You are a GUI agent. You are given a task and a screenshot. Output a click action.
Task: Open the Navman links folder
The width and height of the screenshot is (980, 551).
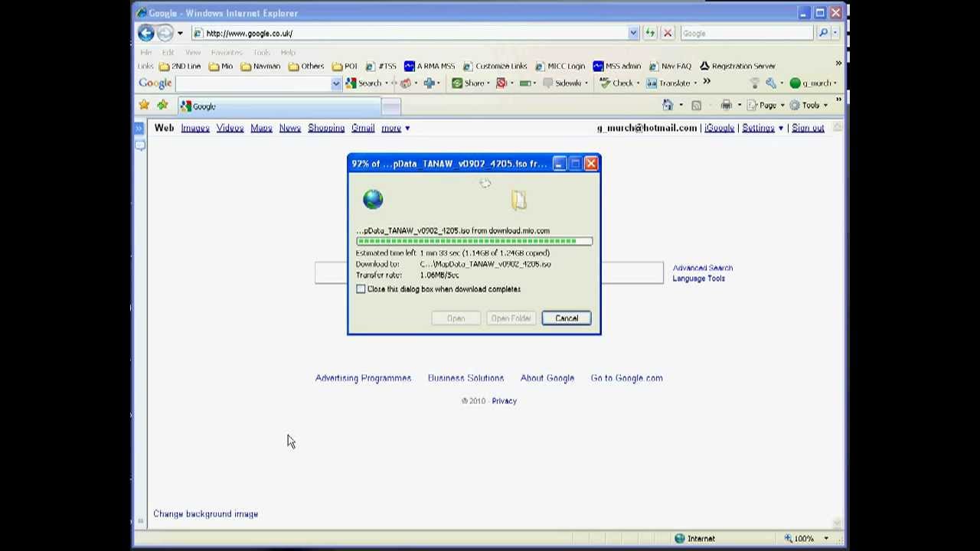point(260,66)
